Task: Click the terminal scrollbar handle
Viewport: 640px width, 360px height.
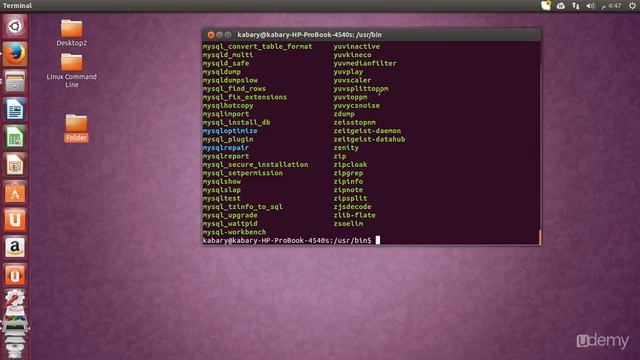Action: pyautogui.click(x=540, y=237)
